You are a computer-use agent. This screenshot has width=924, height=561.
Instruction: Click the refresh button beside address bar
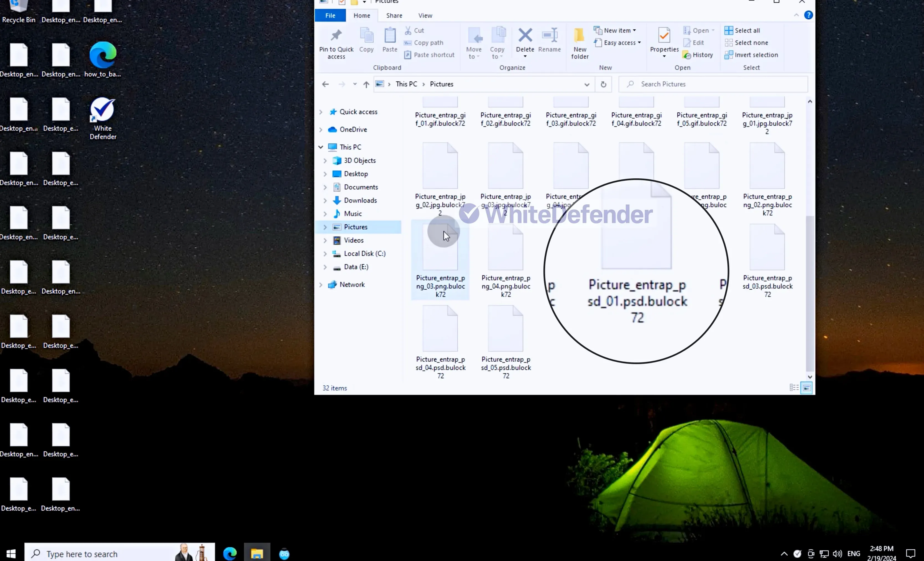tap(603, 84)
